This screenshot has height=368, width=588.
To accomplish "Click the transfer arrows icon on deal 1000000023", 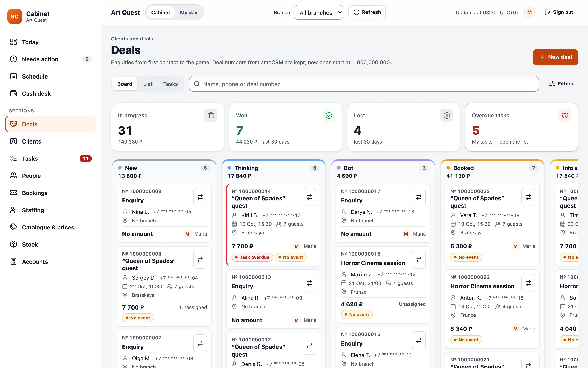I will (528, 197).
